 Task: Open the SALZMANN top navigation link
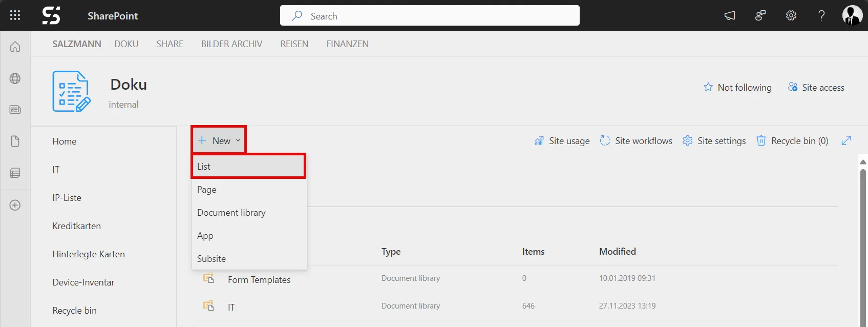coord(77,44)
